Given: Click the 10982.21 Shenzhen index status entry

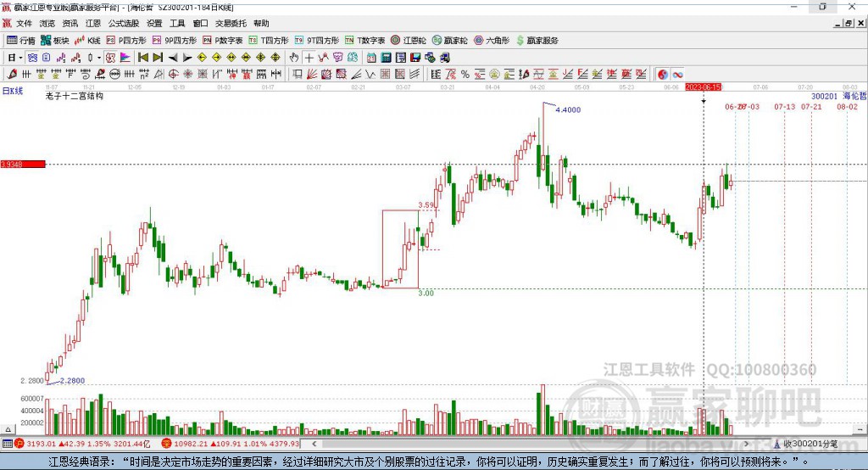Looking at the screenshot, I should tap(231, 444).
